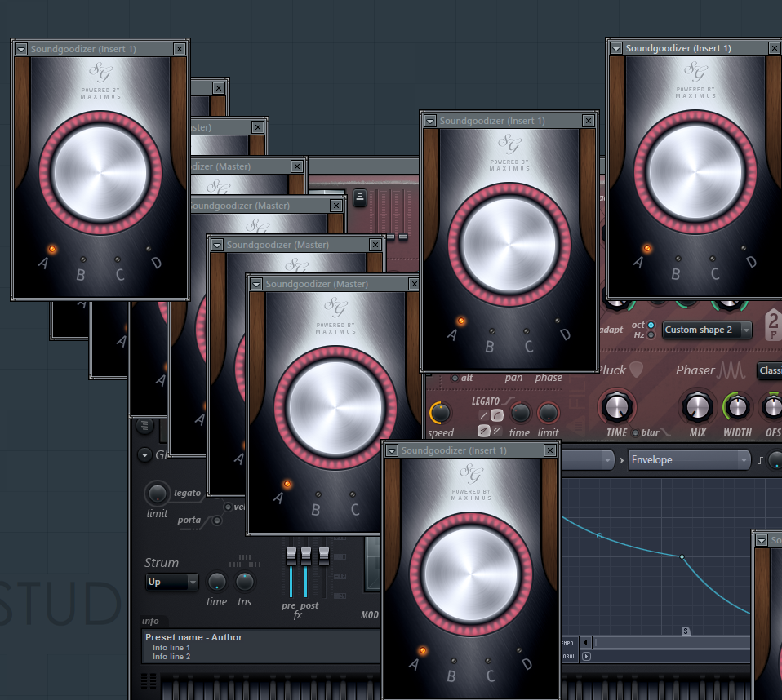Click the Phaser MIX knob
Viewport: 782px width, 700px height.
(697, 407)
